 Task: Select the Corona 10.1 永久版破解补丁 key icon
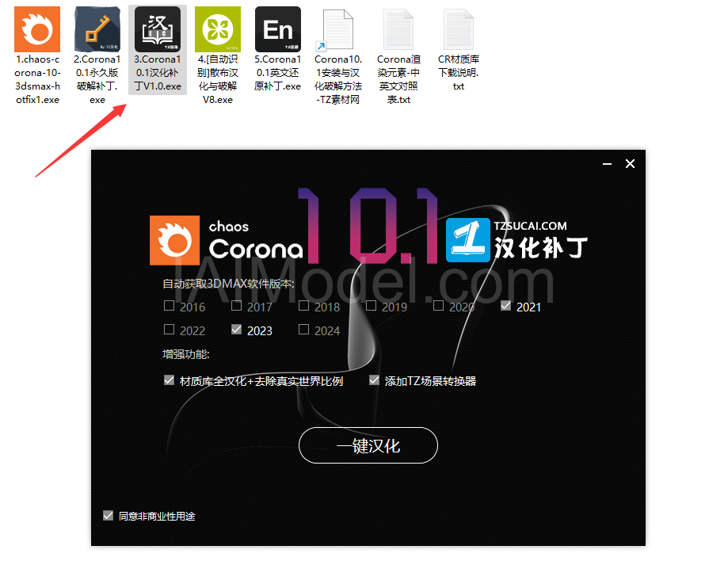pyautogui.click(x=97, y=29)
